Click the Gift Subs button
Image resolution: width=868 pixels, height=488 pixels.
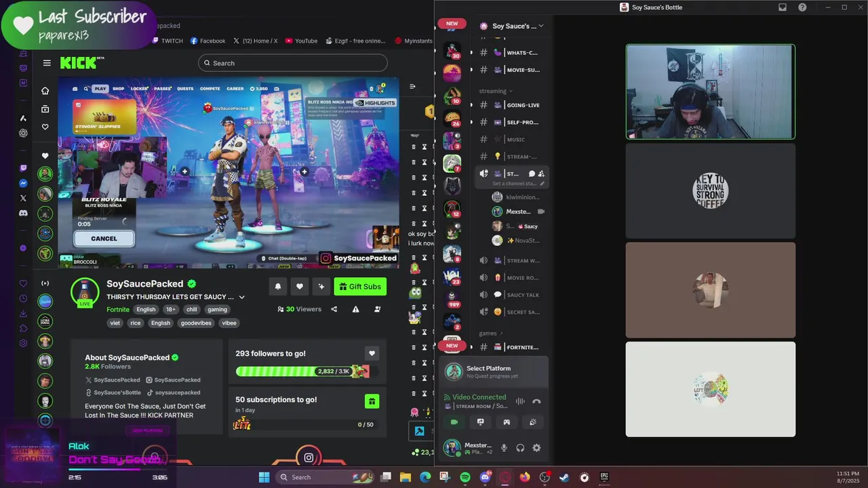pyautogui.click(x=360, y=287)
